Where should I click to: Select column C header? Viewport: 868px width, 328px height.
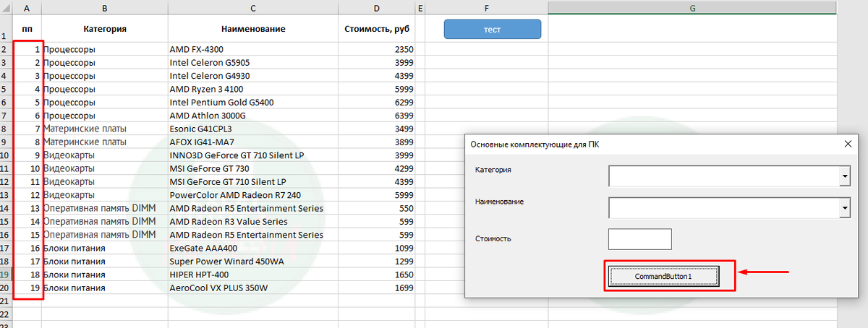(x=253, y=8)
